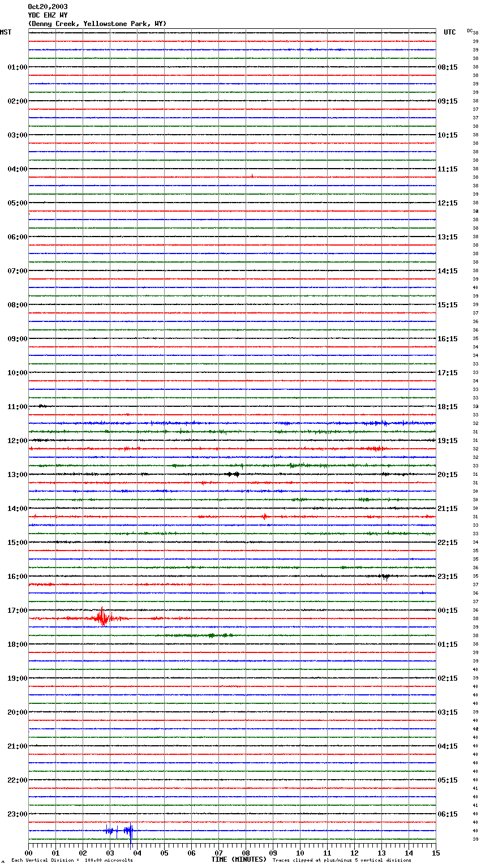This screenshot has height=868, width=481.
Task: Click the 11:15 UTC time label
Action: 448,169
